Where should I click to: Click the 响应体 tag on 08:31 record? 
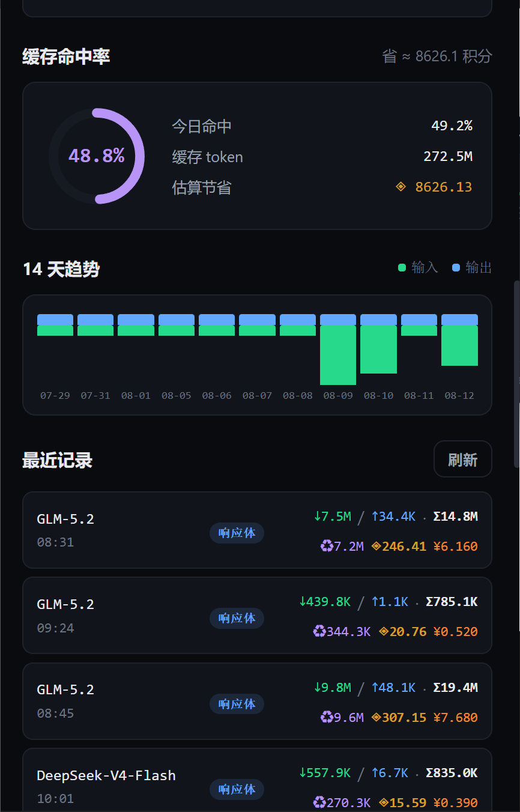[x=237, y=533]
